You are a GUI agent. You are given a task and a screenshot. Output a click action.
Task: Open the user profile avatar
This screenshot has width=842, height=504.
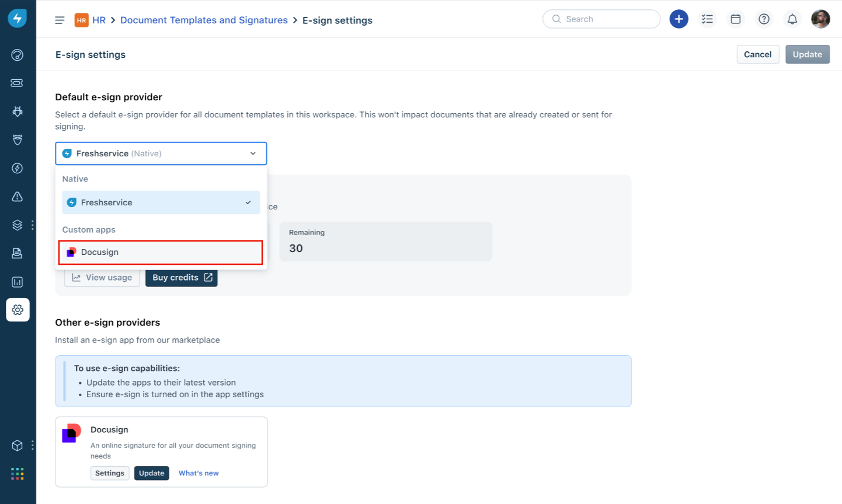pos(820,19)
